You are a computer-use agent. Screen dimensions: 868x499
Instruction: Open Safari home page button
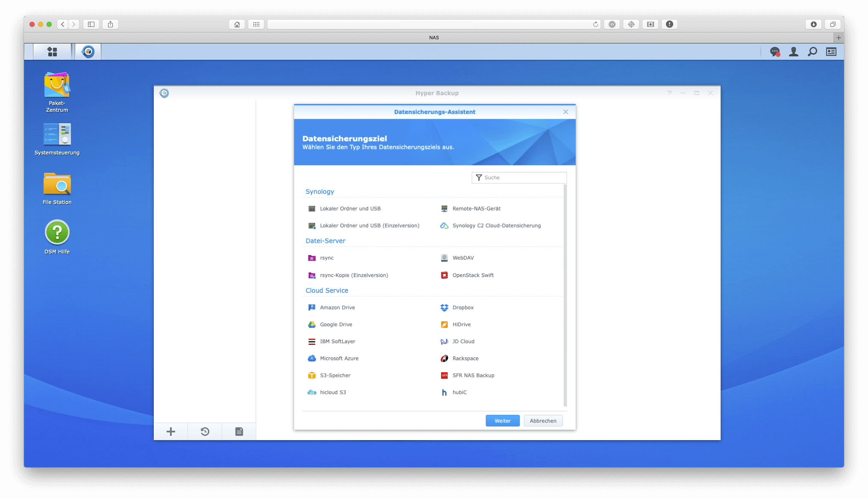point(237,24)
